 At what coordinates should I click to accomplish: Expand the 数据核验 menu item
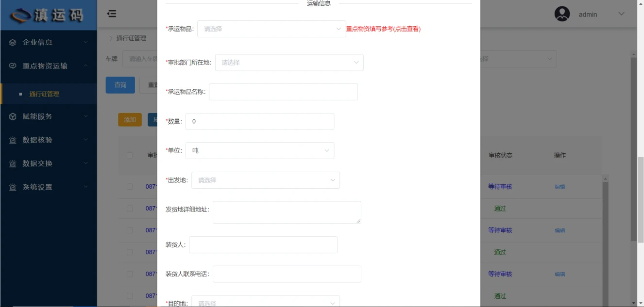[49, 140]
